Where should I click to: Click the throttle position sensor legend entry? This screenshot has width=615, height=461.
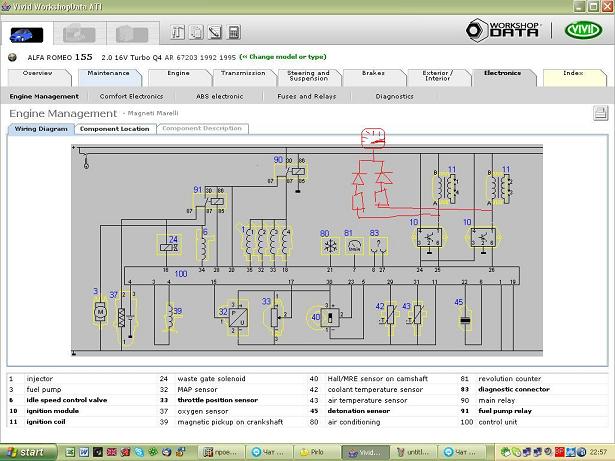(x=218, y=400)
